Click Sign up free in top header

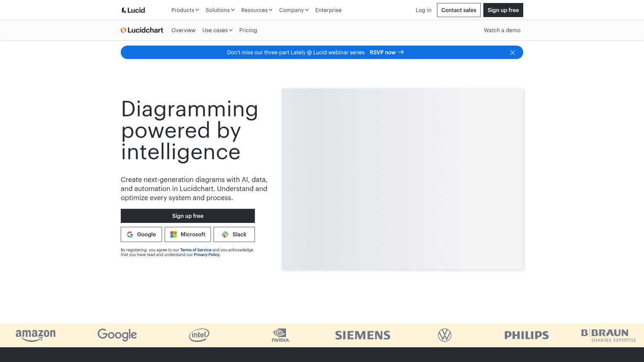coord(503,10)
